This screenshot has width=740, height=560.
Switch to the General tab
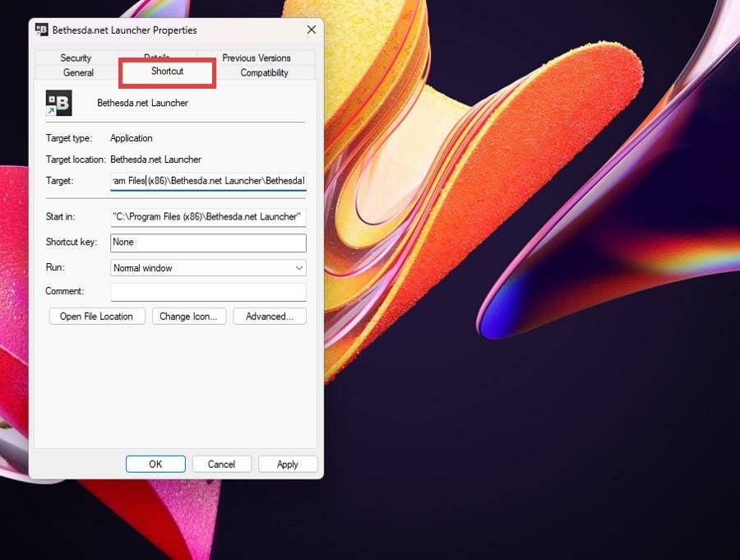(x=78, y=72)
